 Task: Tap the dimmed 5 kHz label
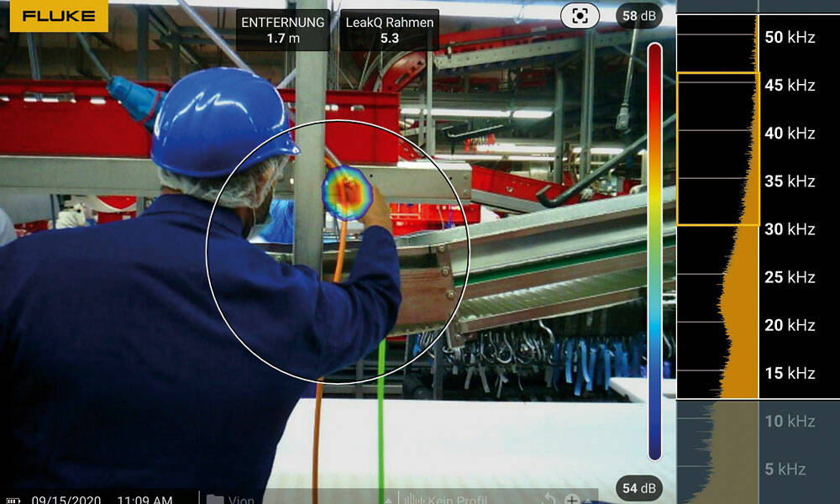[785, 470]
